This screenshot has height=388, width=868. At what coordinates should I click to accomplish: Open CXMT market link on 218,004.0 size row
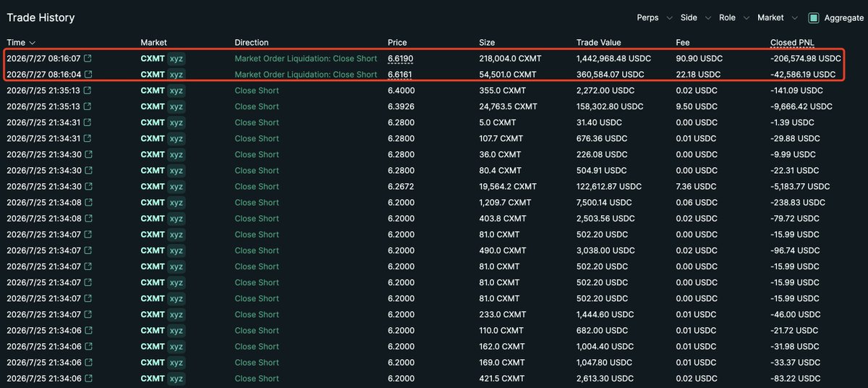pos(153,59)
